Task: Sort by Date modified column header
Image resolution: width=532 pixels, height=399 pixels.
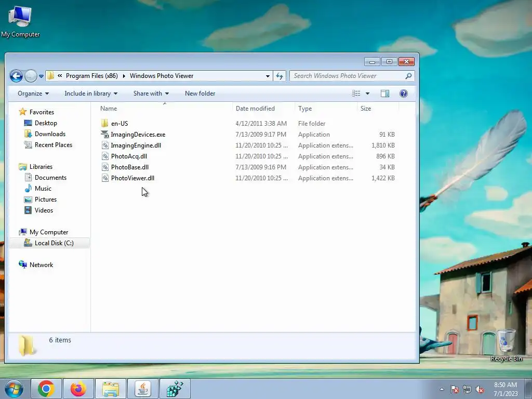Action: coord(263,109)
